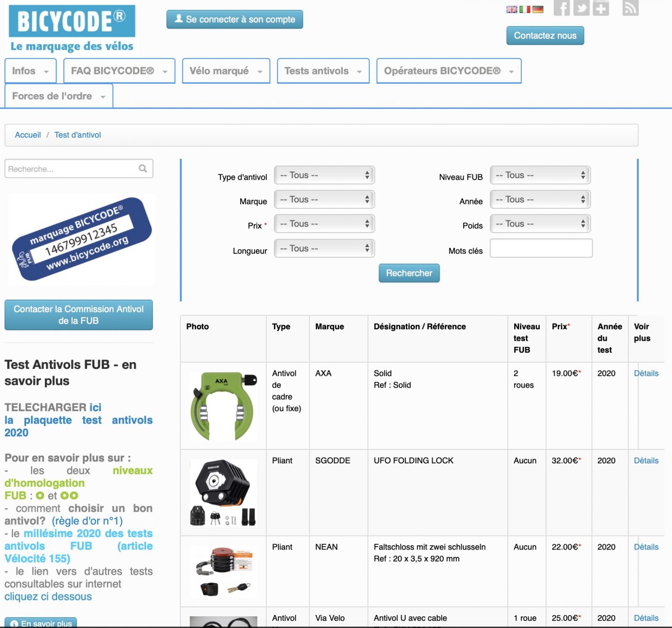Viewport: 672px width, 628px height.
Task: Click the Faltschloss mit zwei schlusseln text
Action: click(430, 547)
